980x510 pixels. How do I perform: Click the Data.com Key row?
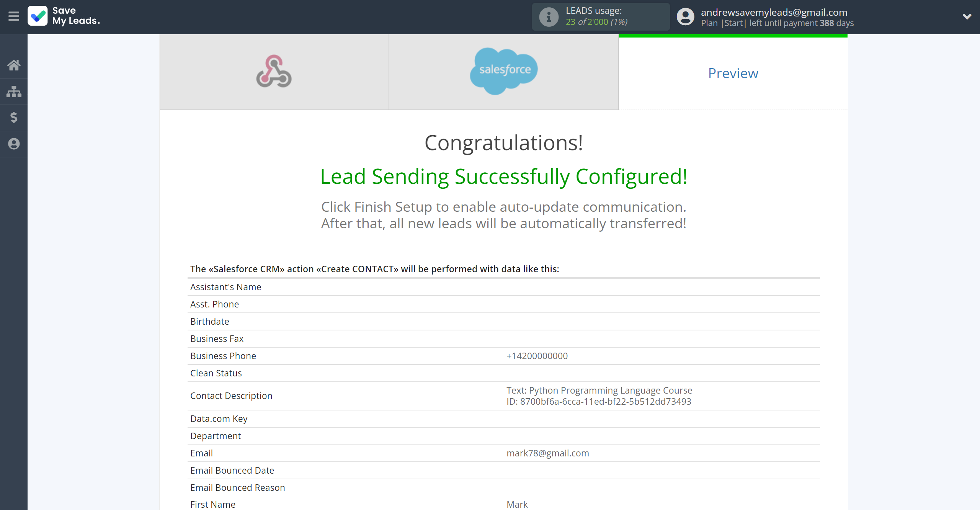point(504,418)
